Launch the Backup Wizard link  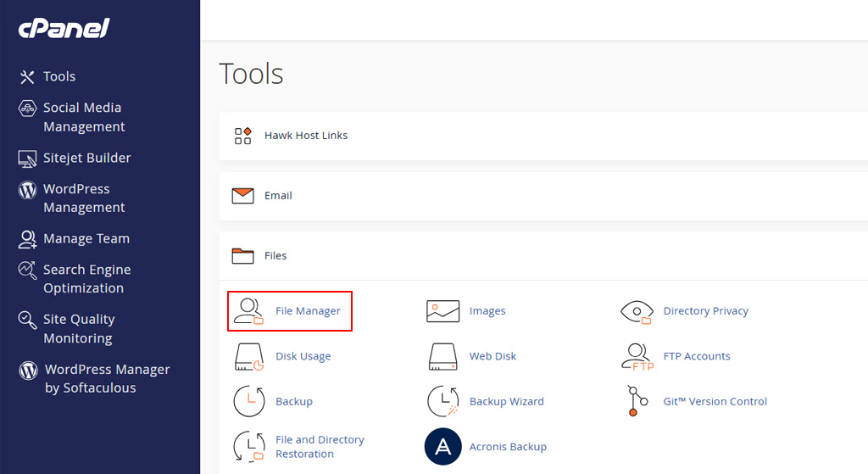tap(507, 401)
